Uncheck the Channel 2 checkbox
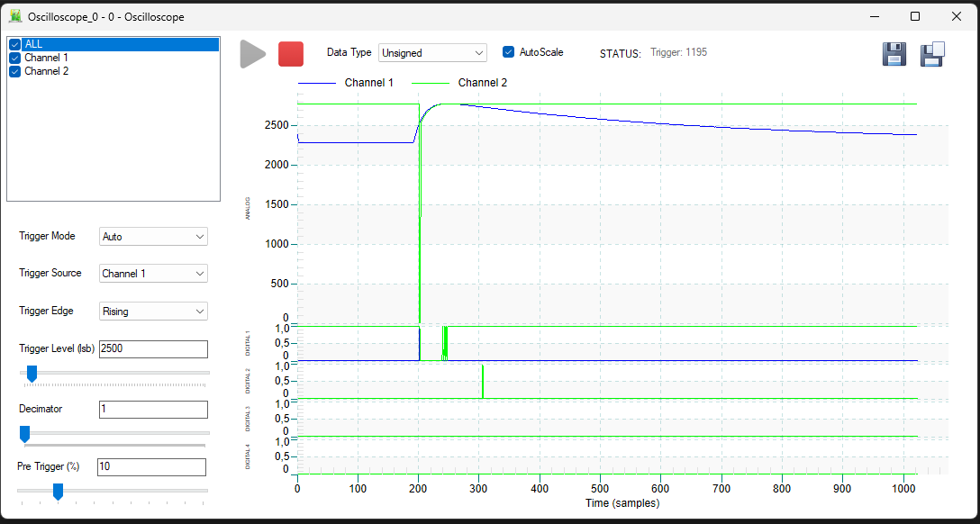 point(15,71)
